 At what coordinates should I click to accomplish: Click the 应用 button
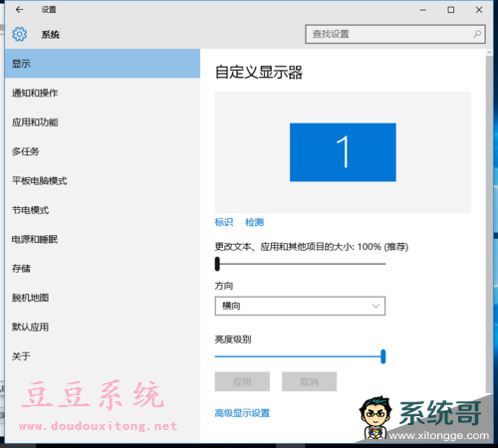242,381
